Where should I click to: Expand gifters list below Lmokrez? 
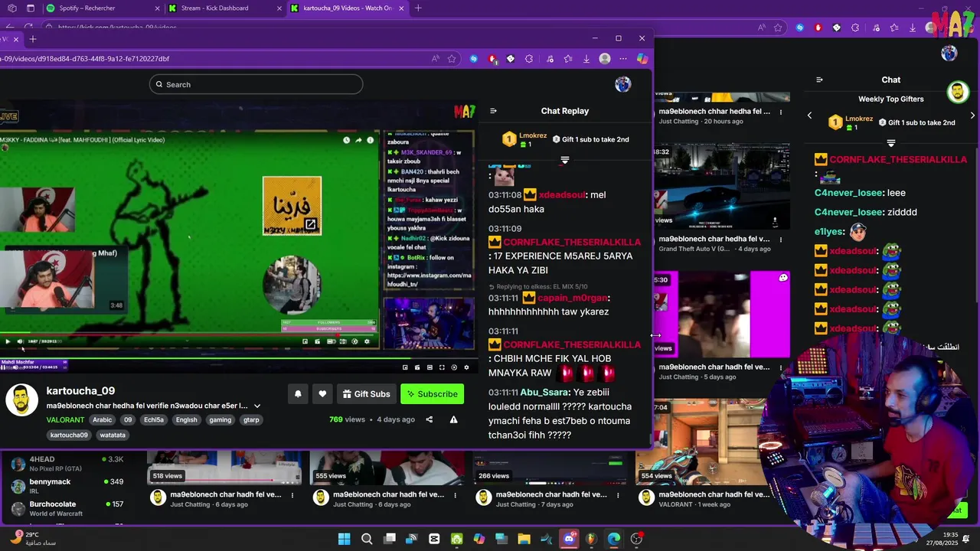pos(565,160)
